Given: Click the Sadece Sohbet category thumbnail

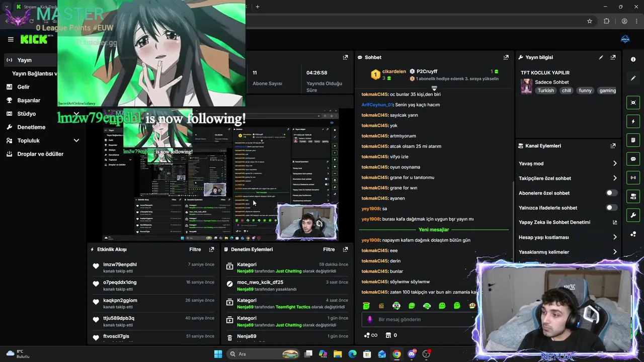Looking at the screenshot, I should 526,86.
